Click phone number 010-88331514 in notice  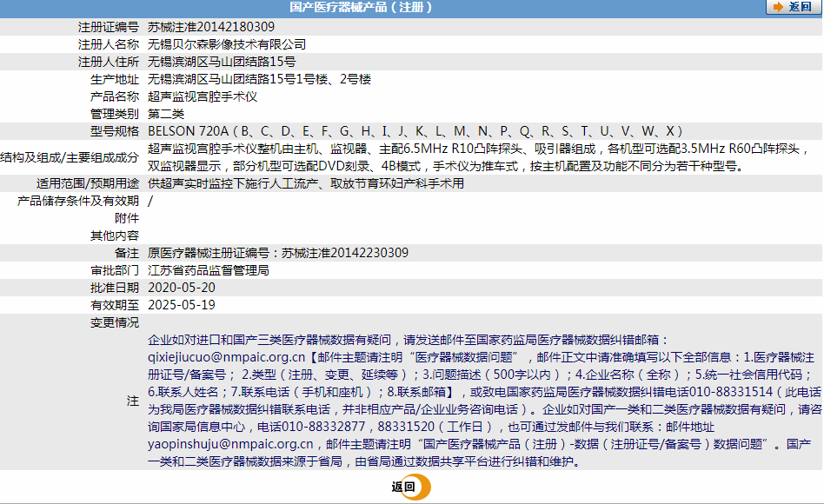tap(731, 392)
